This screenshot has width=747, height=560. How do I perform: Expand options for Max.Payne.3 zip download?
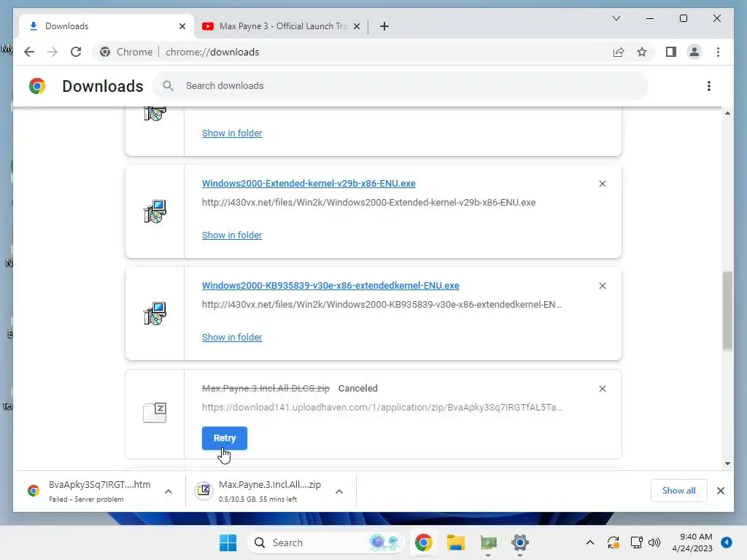pyautogui.click(x=338, y=491)
